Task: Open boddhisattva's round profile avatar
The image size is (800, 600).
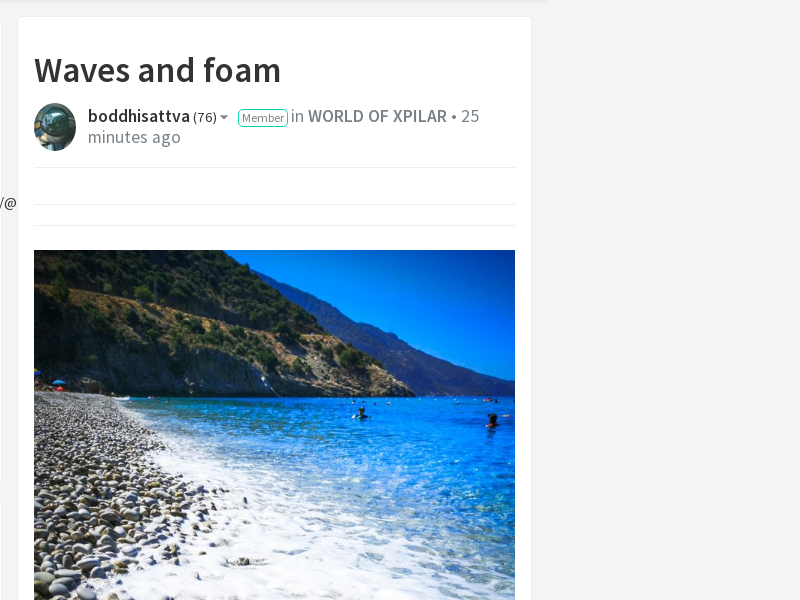Action: (55, 127)
